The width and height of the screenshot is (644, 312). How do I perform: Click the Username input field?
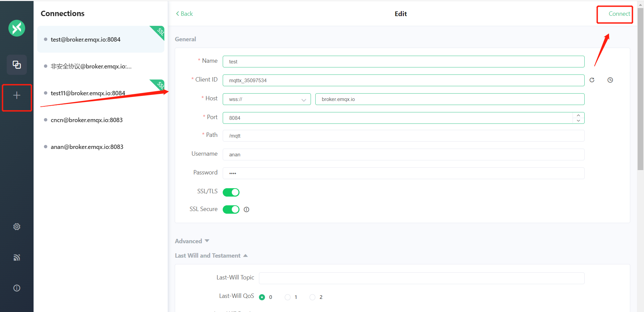[x=404, y=155]
